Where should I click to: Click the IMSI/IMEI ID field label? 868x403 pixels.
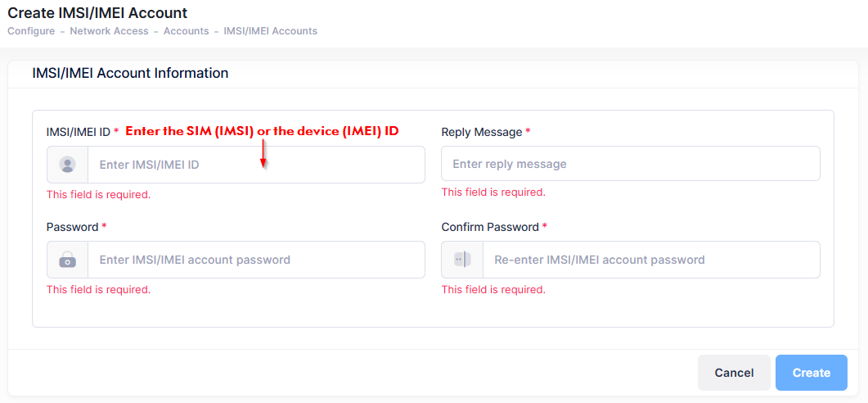pyautogui.click(x=79, y=132)
